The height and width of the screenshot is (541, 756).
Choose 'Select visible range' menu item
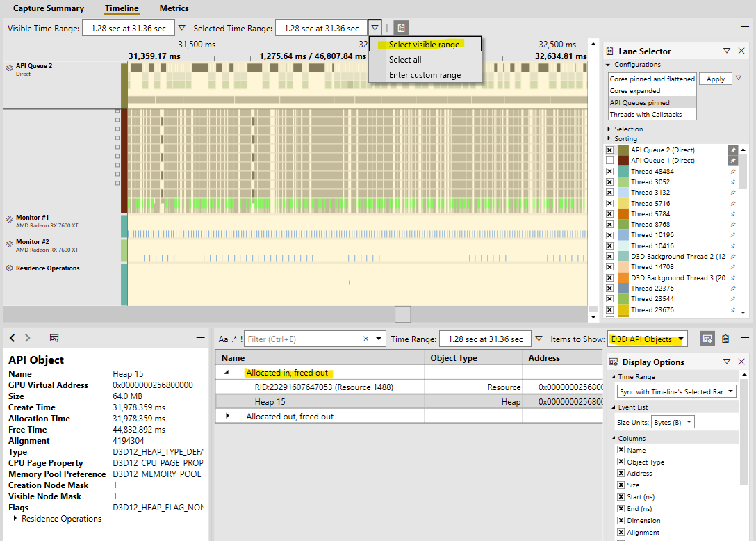point(425,44)
